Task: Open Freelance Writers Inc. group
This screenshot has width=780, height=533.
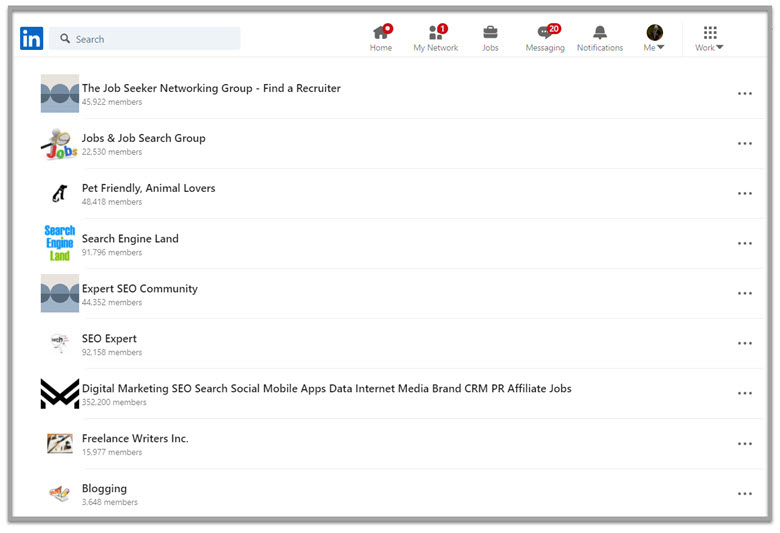Action: coord(135,438)
